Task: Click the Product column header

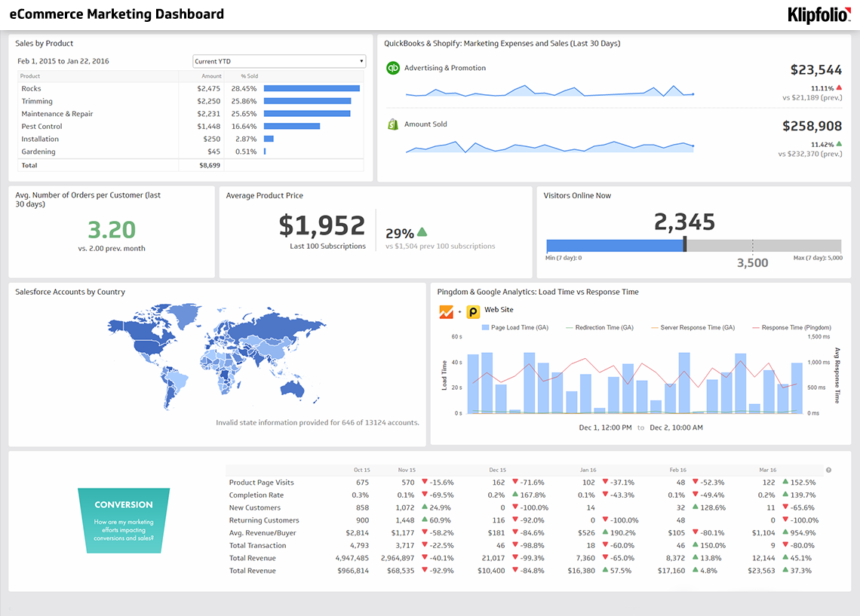Action: click(31, 76)
